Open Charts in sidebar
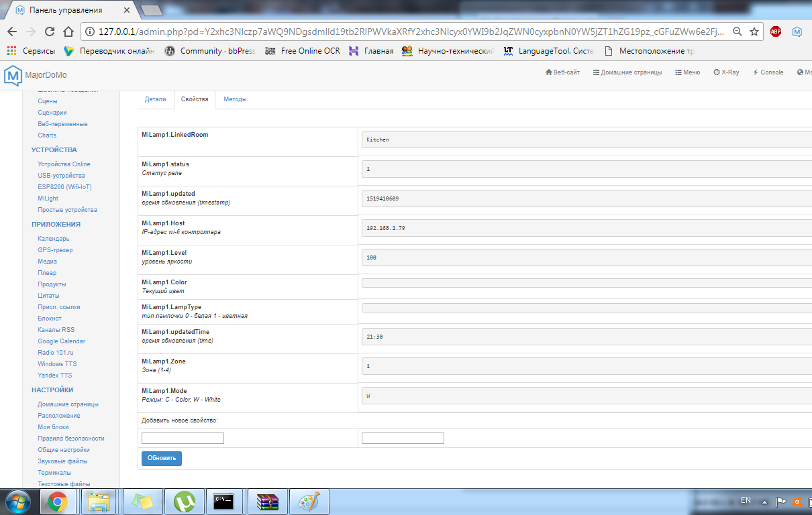This screenshot has height=515, width=812. pyautogui.click(x=47, y=135)
